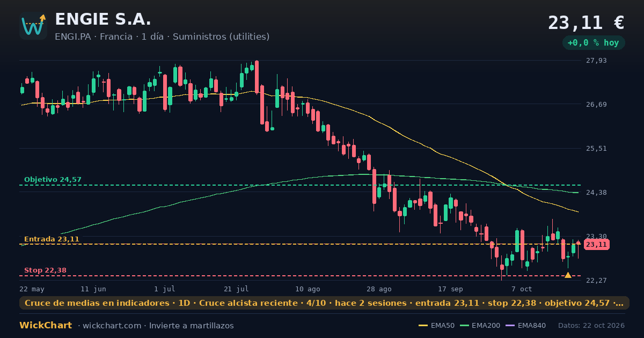Image resolution: width=644 pixels, height=338 pixels.
Task: Click the 10 ago date label
Action: tap(308, 289)
